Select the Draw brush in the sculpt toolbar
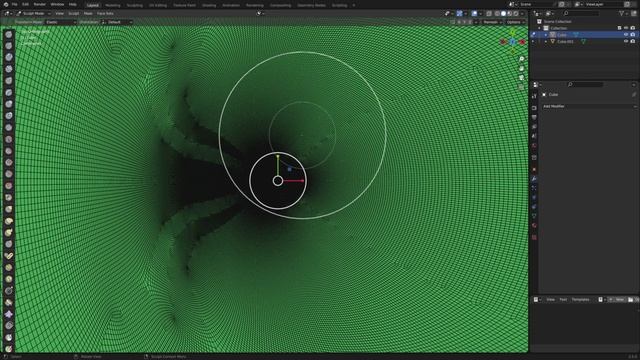This screenshot has height=360, width=640. pyautogui.click(x=9, y=35)
